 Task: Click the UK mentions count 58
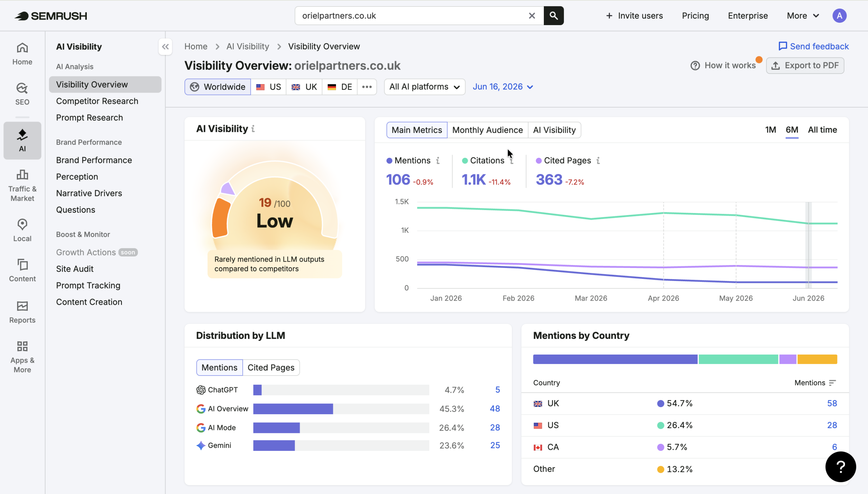(832, 403)
